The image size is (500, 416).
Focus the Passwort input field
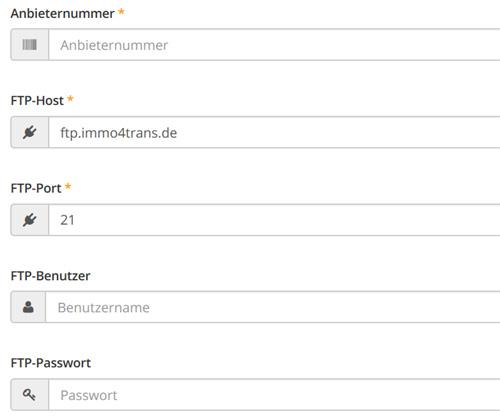click(274, 395)
